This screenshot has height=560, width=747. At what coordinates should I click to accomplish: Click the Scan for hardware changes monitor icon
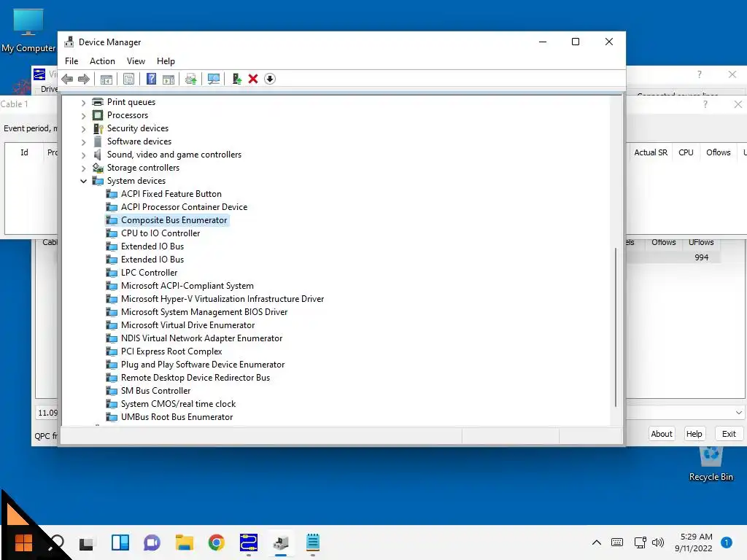tap(214, 79)
